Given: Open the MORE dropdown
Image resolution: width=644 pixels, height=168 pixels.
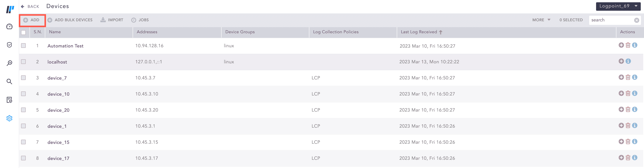Looking at the screenshot, I should click(x=540, y=20).
